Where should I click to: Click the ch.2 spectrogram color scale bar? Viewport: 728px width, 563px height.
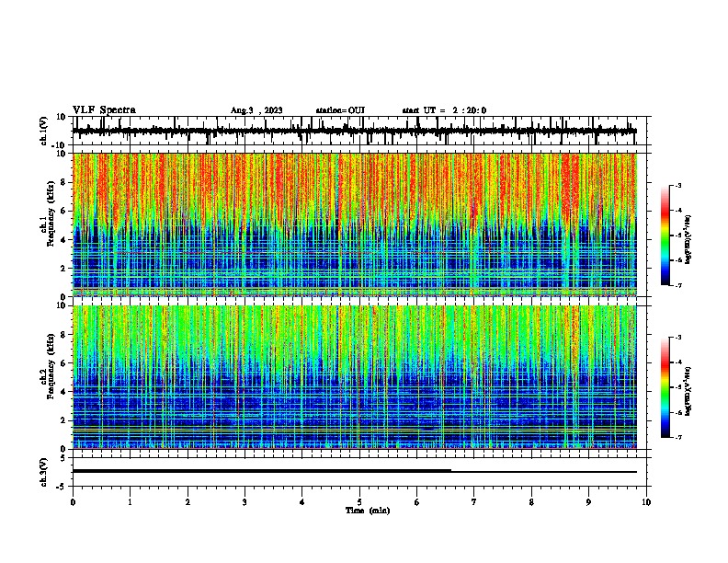[x=665, y=387]
